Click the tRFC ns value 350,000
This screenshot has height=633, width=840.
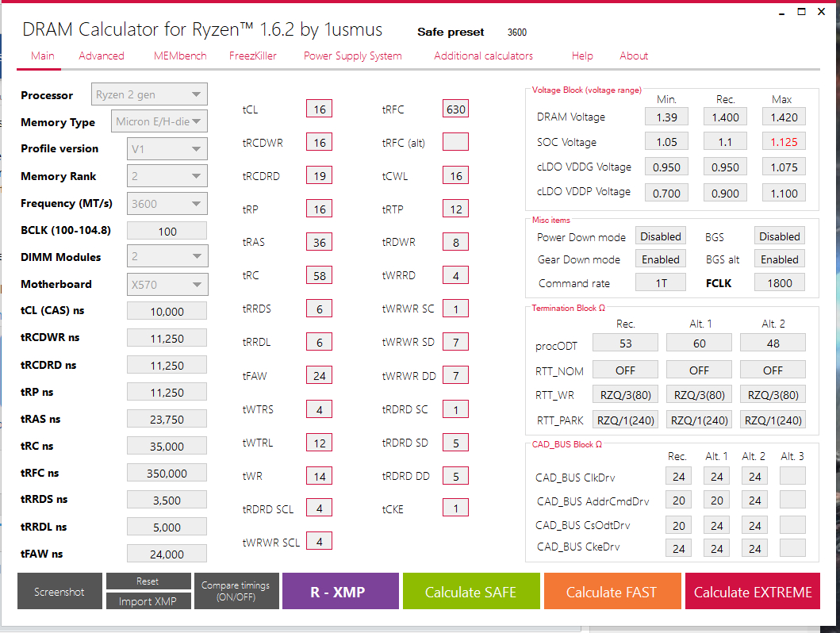(167, 473)
